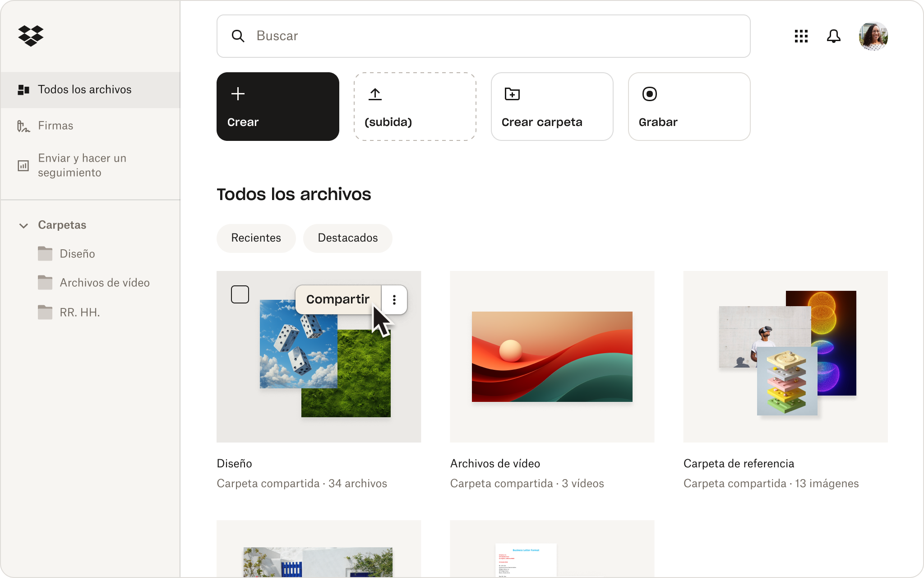
Task: Select the Destacados tab filter
Action: [346, 238]
